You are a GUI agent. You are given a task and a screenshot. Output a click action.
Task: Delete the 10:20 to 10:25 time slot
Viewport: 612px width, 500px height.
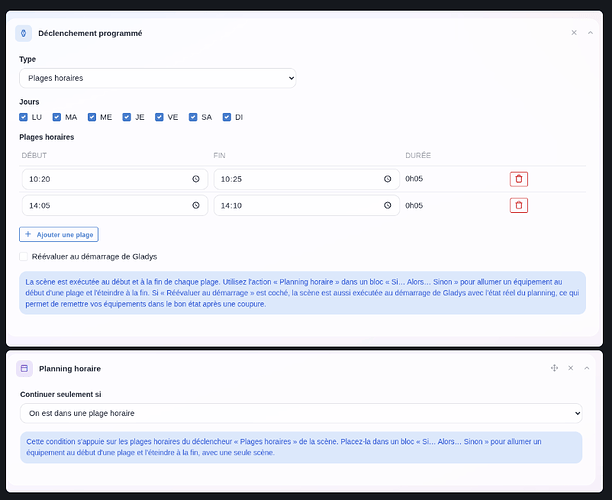[519, 179]
